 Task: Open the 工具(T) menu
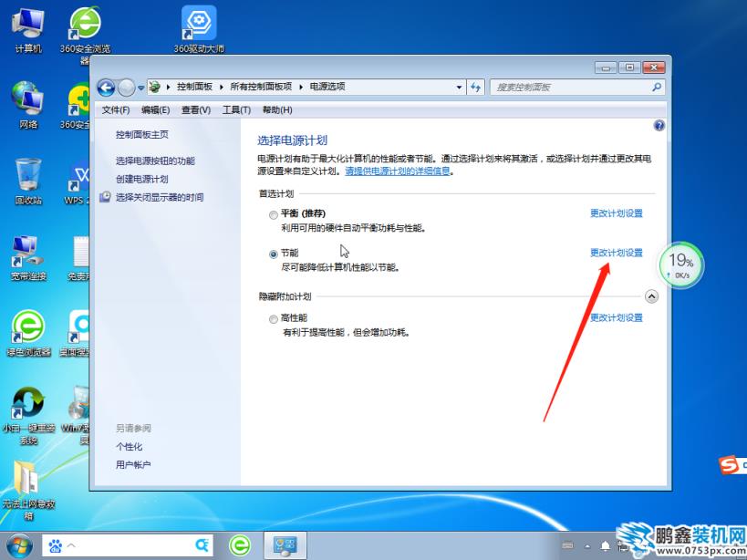point(236,110)
